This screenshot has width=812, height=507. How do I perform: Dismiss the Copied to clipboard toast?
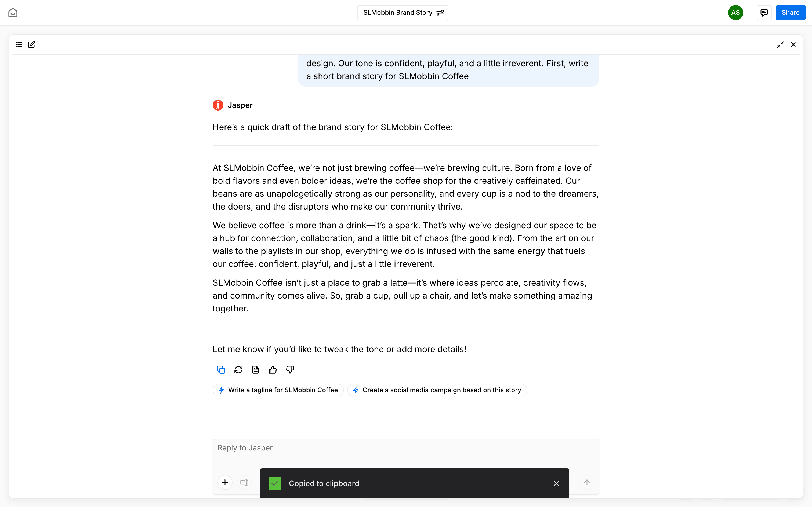556,483
